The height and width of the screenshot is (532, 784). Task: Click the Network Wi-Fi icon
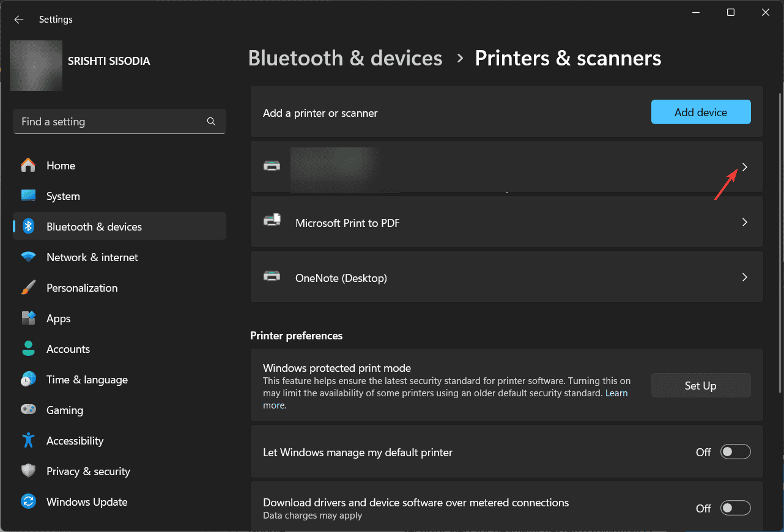coord(28,257)
